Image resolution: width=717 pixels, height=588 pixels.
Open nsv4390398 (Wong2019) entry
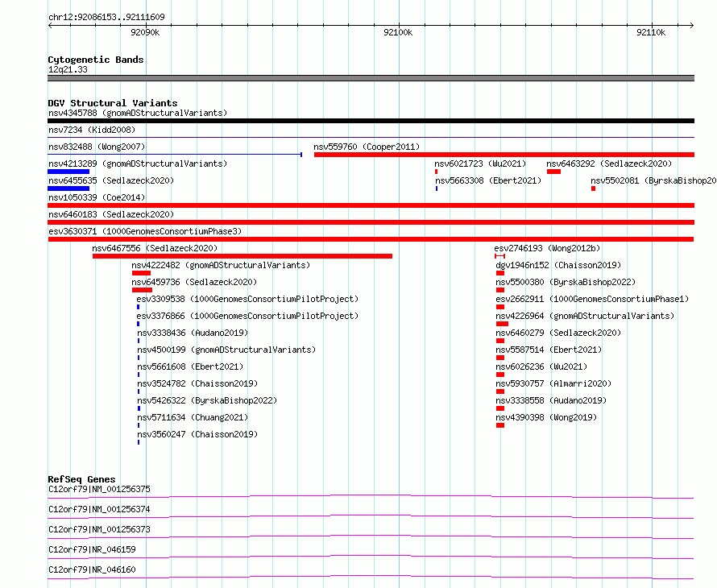coord(546,417)
